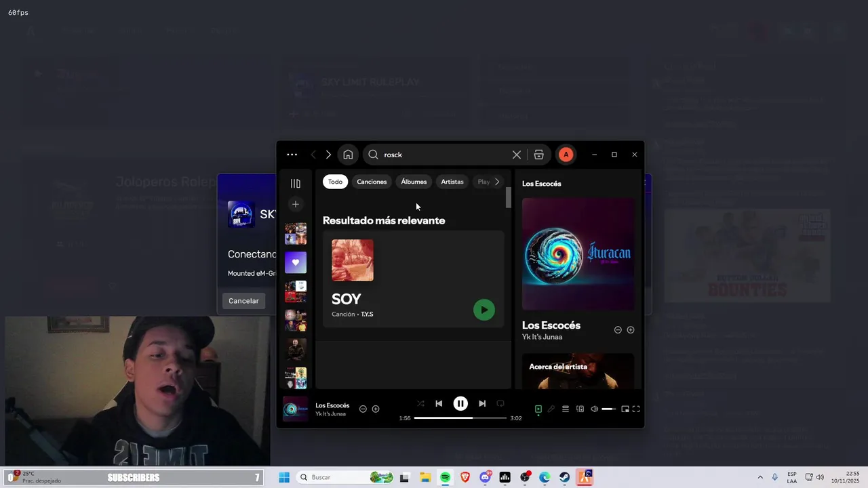The height and width of the screenshot is (488, 868).
Task: Click the plus icon beside Los Escocés in the right panel
Action: click(x=631, y=330)
